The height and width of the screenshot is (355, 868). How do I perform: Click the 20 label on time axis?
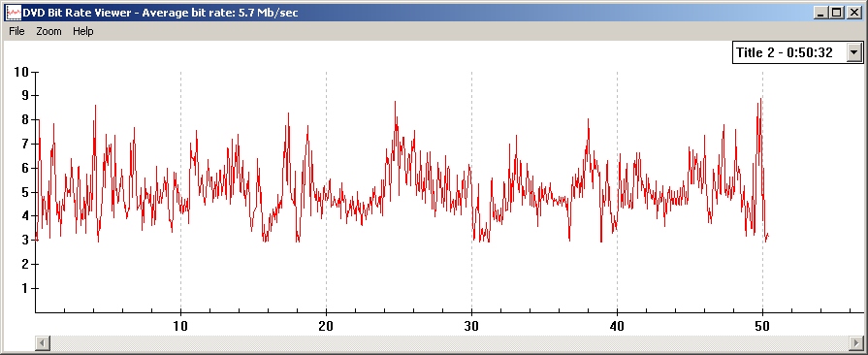click(326, 326)
